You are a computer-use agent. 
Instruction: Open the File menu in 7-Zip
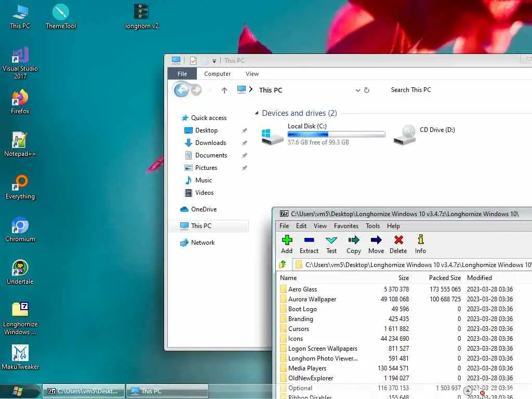click(x=284, y=226)
